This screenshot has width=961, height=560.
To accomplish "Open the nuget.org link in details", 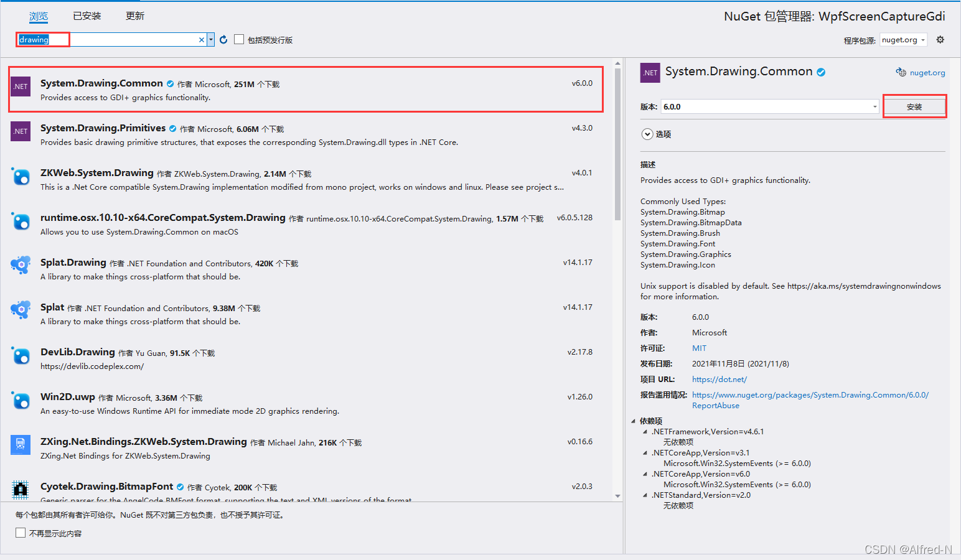I will click(927, 73).
